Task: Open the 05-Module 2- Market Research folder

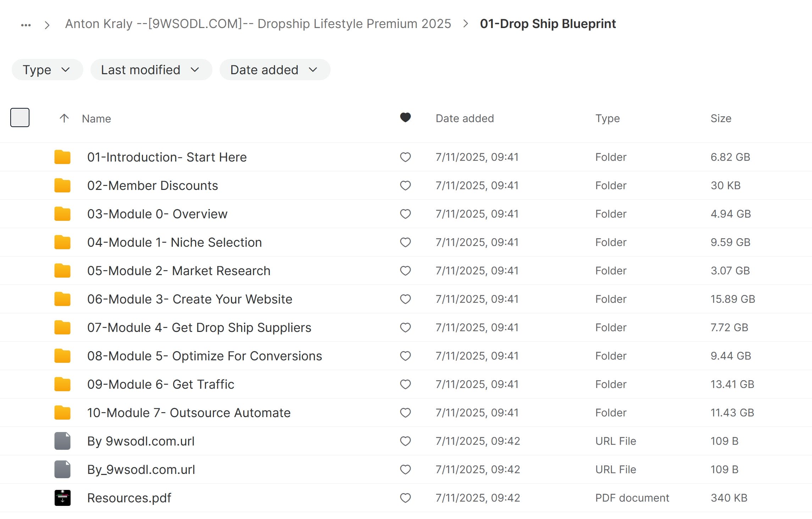Action: [x=179, y=271]
